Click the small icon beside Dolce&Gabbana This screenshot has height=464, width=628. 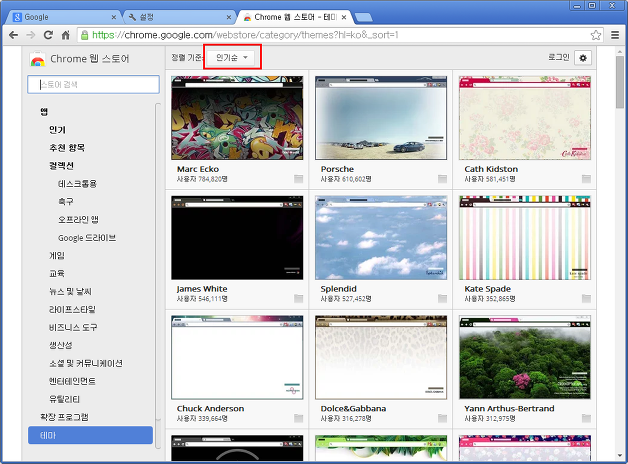(x=442, y=418)
